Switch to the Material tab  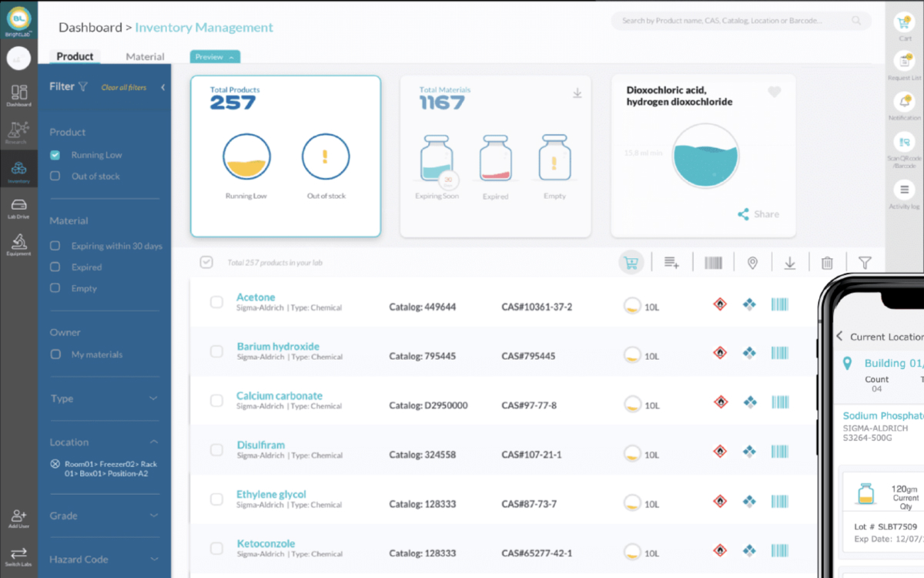145,56
